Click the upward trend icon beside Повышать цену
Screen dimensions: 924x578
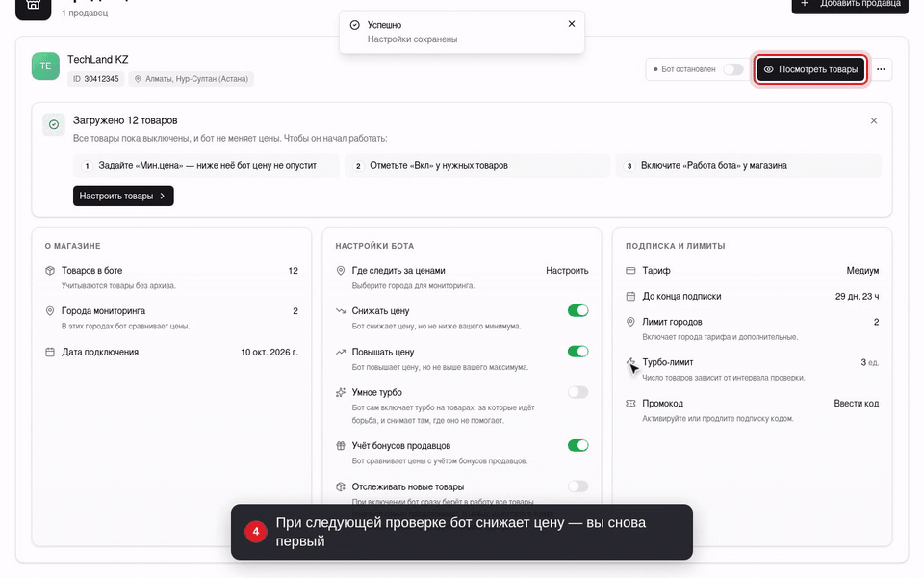[x=341, y=353]
